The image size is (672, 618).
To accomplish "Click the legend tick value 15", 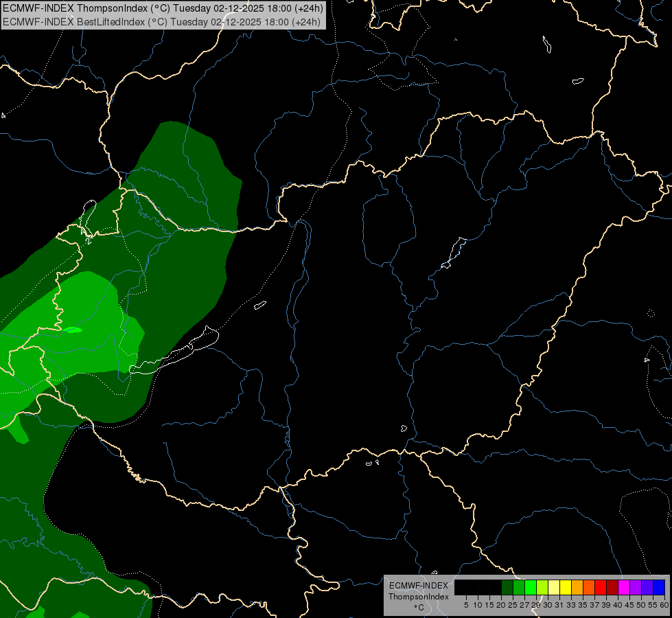I will click(x=489, y=605).
